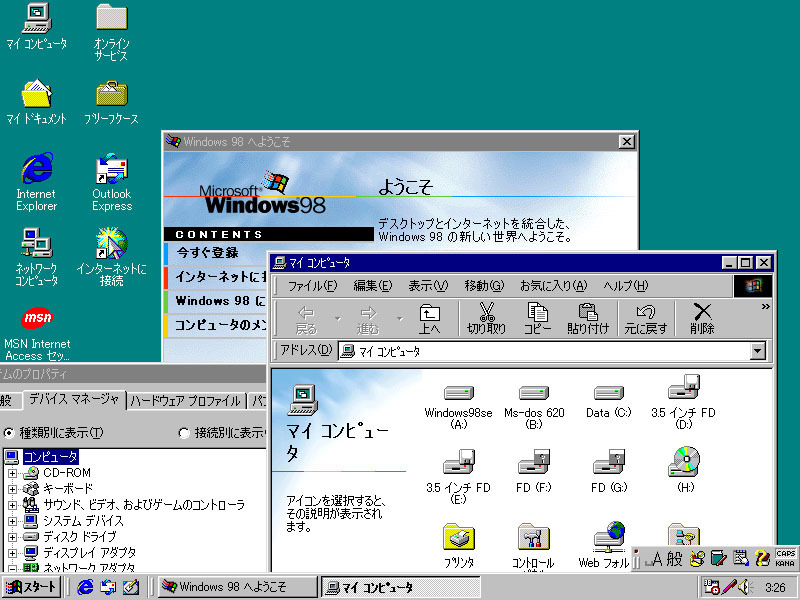Select 種類別に表示 radio button
The image size is (800, 600).
[x=10, y=433]
